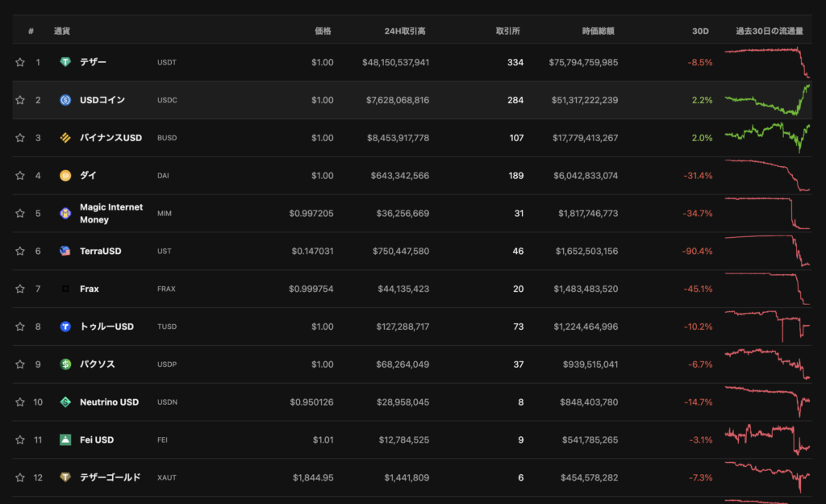Click the Tether Gold (テザーゴールド) logo icon
Viewport: 826px width, 504px height.
pos(65,477)
